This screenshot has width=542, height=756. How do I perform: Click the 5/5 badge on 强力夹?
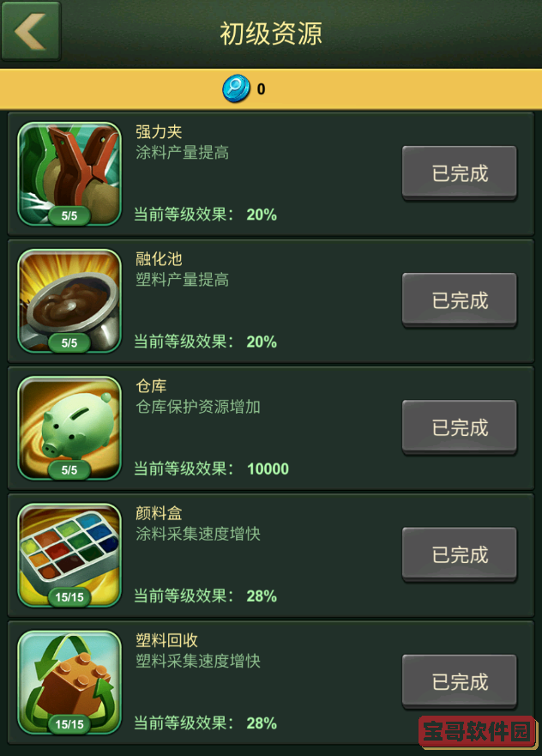point(69,215)
